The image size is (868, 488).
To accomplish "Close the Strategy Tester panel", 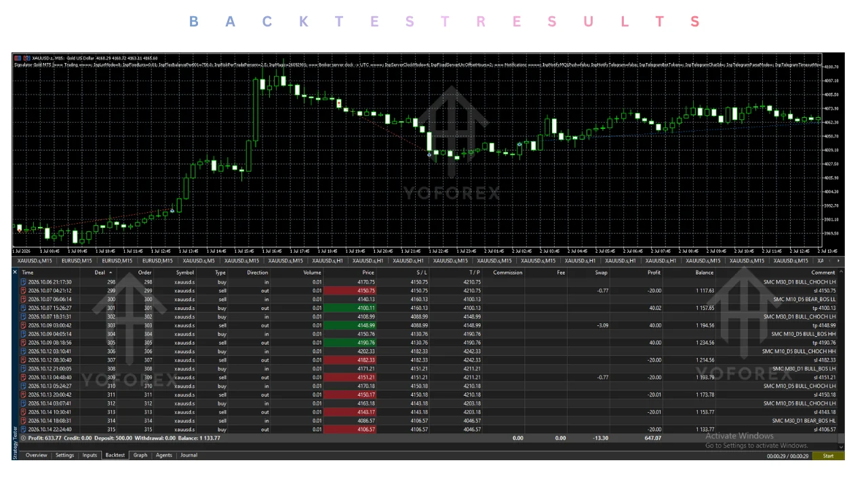I will [x=16, y=272].
